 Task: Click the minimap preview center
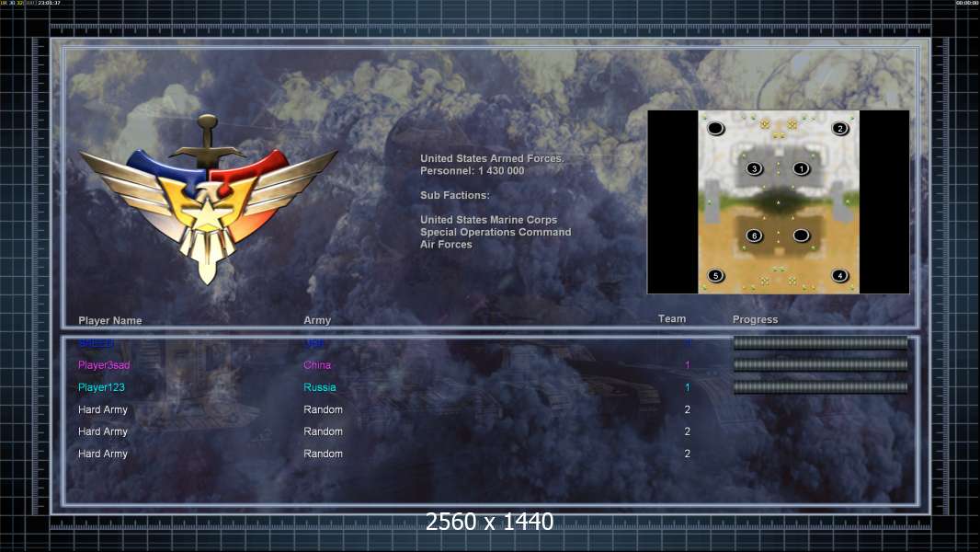[778, 201]
